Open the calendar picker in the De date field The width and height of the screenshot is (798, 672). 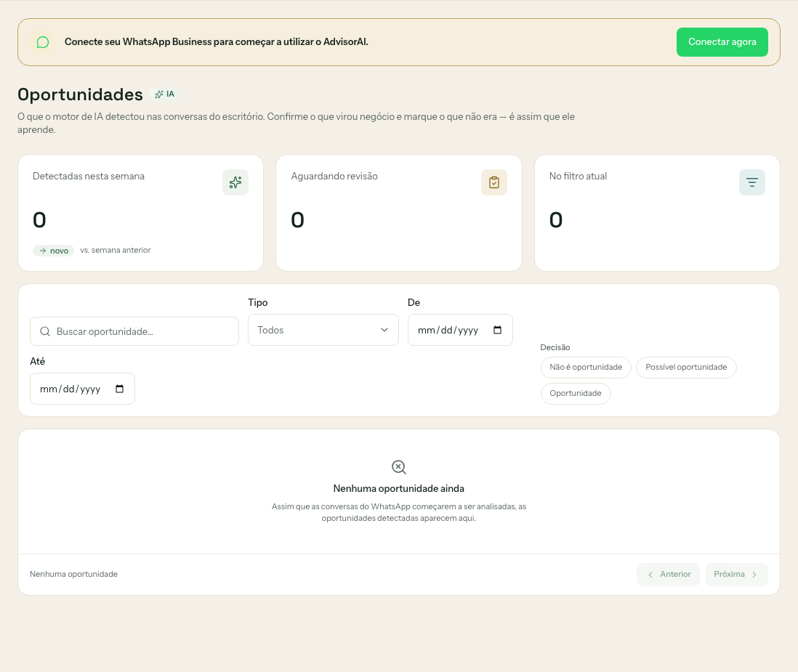(497, 330)
